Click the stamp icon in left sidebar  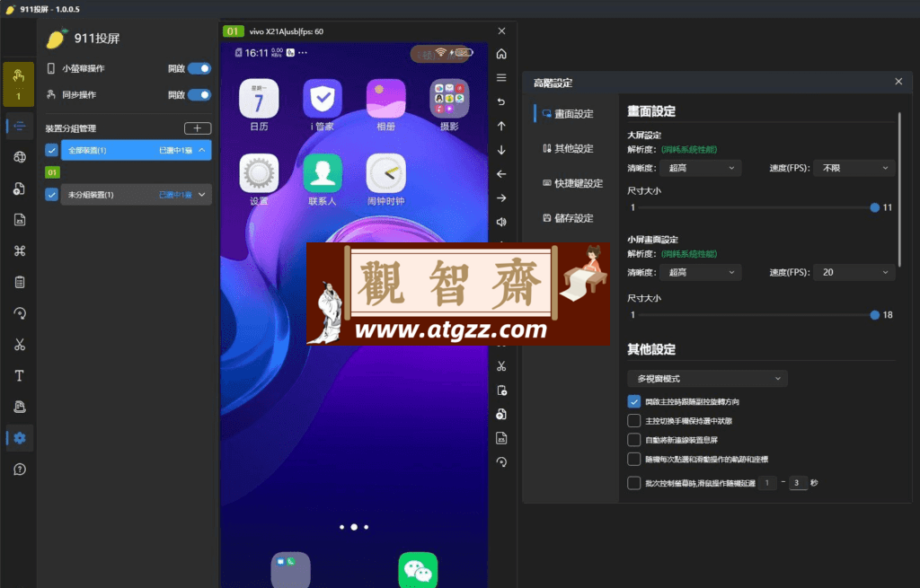[x=20, y=407]
